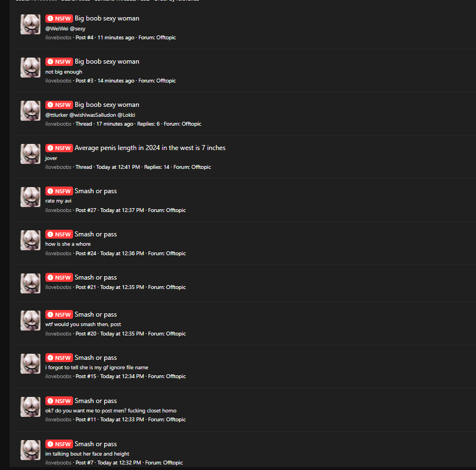The image size is (476, 470).
Task: Open the avatar next to the 'Replies: 14' thread
Action: click(30, 154)
